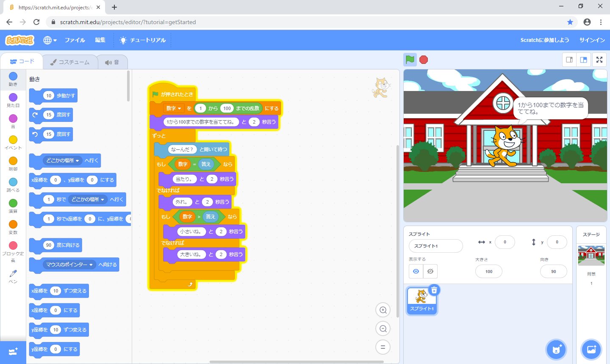This screenshot has height=364, width=610.
Task: Open the language globe dropdown
Action: pyautogui.click(x=50, y=40)
